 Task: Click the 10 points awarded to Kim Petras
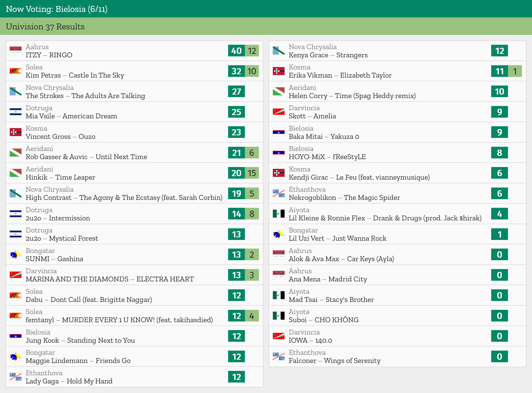point(252,71)
